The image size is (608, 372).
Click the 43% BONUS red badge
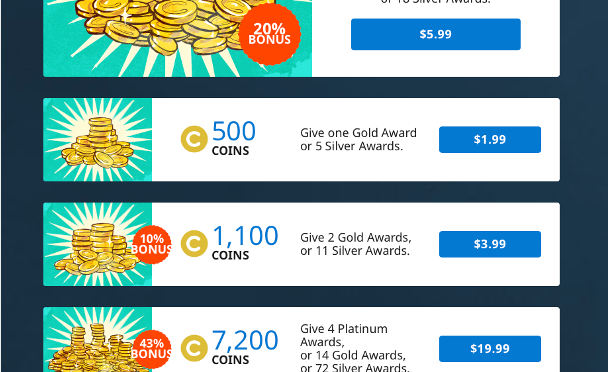[152, 349]
